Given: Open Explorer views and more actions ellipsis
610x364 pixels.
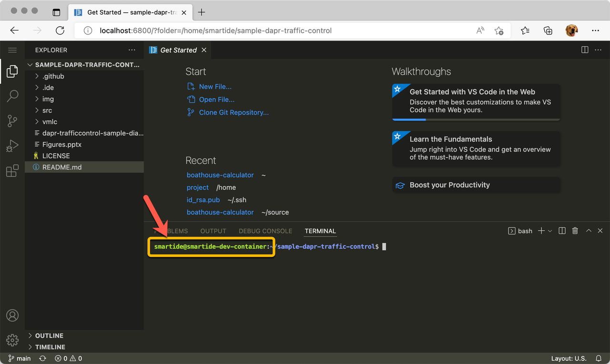Looking at the screenshot, I should [132, 50].
